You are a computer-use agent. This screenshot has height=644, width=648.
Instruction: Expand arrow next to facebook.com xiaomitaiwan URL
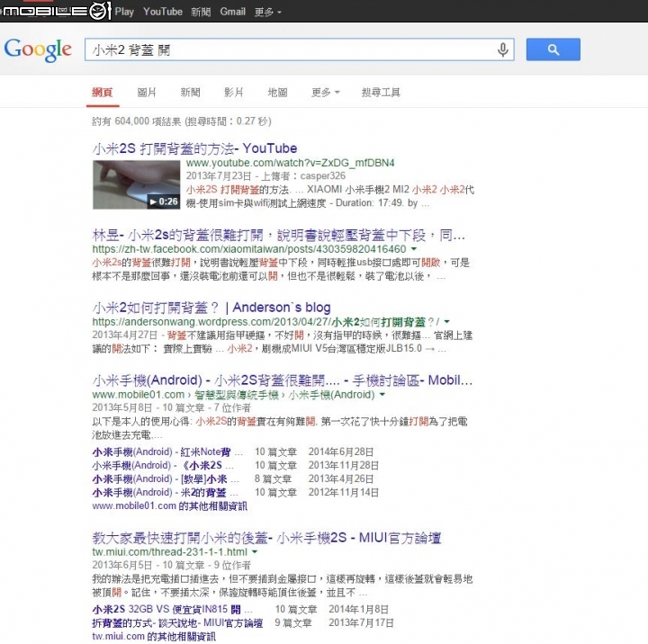(414, 249)
